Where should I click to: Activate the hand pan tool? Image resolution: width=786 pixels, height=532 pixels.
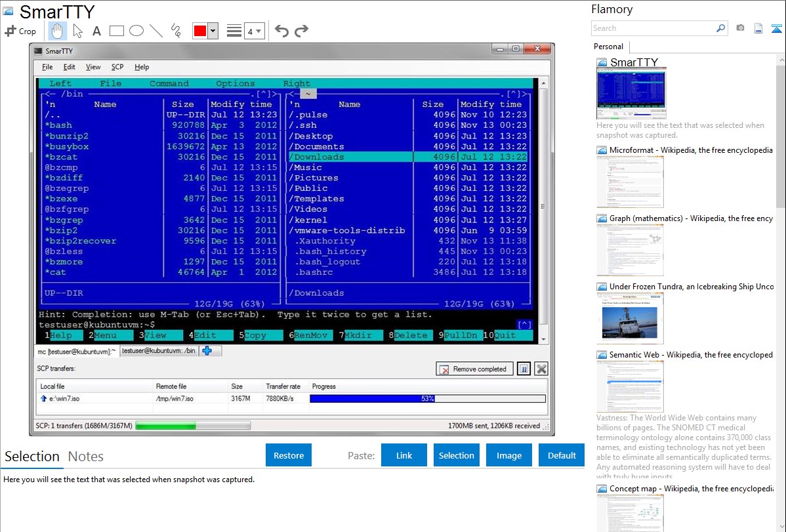pyautogui.click(x=57, y=31)
